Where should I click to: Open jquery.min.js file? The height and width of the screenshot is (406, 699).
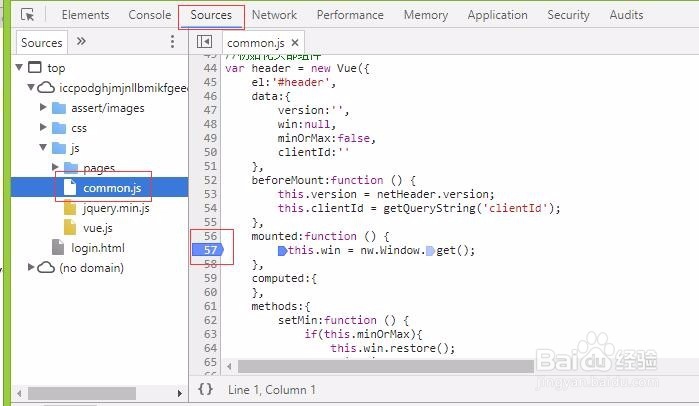(x=116, y=208)
